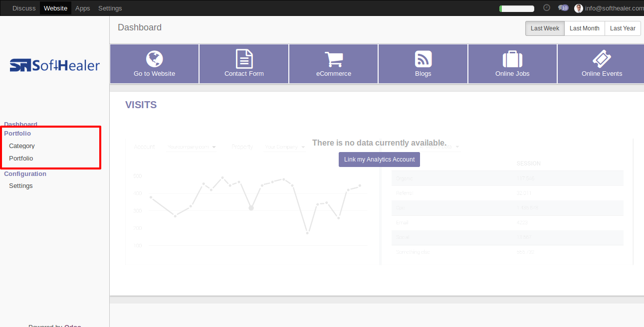The image size is (644, 327).
Task: Open the messages chat icon with badge 10
Action: click(x=563, y=8)
